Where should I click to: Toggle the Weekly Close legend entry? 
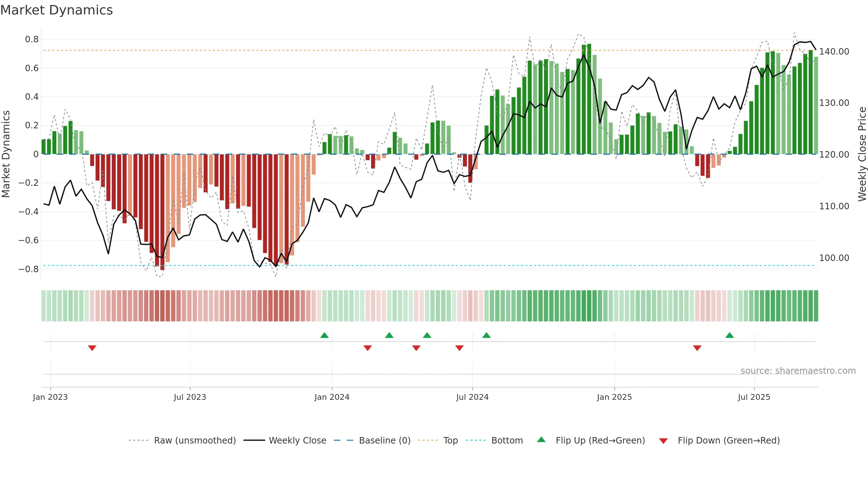[285, 440]
